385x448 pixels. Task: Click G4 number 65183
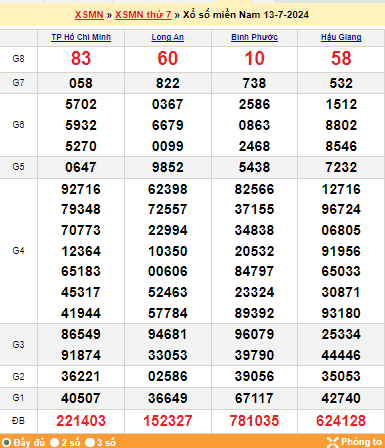click(x=81, y=271)
